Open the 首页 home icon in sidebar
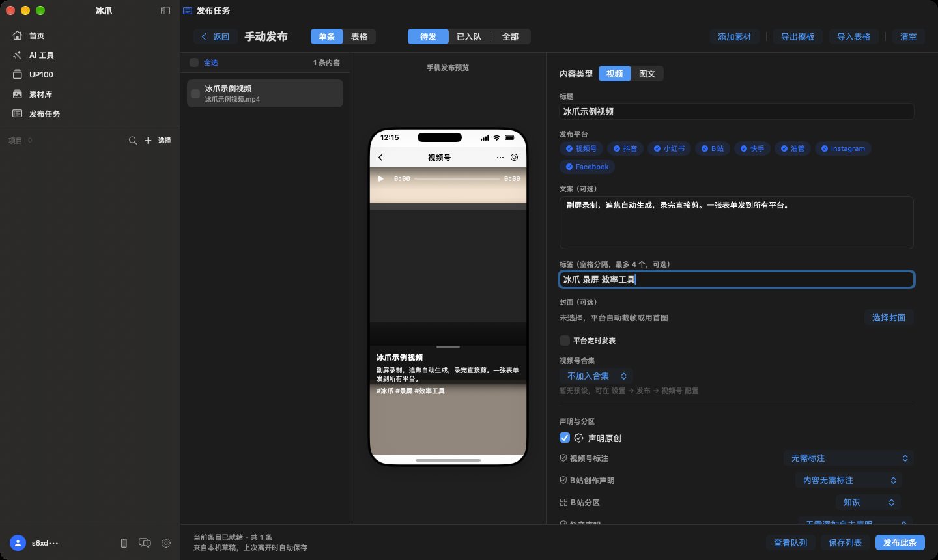 (18, 36)
